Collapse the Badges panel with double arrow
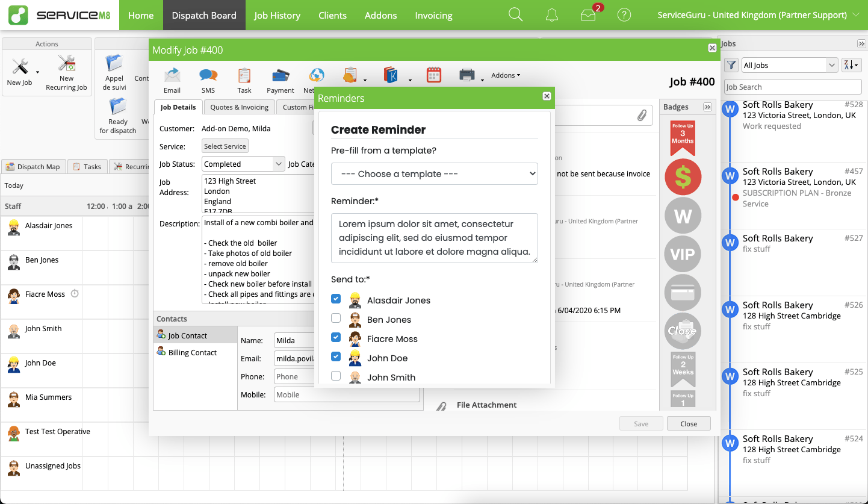The width and height of the screenshot is (868, 504). click(x=707, y=107)
